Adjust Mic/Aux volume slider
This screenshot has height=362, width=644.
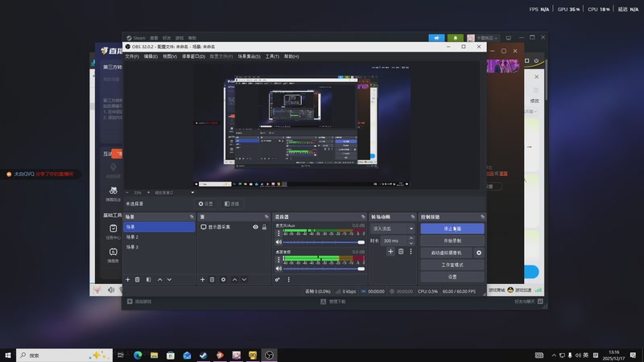(x=324, y=242)
